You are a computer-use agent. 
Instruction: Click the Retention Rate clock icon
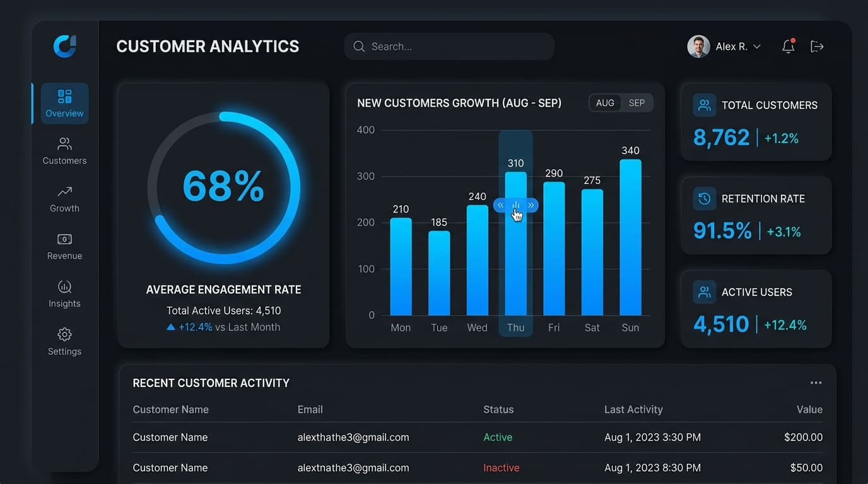[705, 199]
